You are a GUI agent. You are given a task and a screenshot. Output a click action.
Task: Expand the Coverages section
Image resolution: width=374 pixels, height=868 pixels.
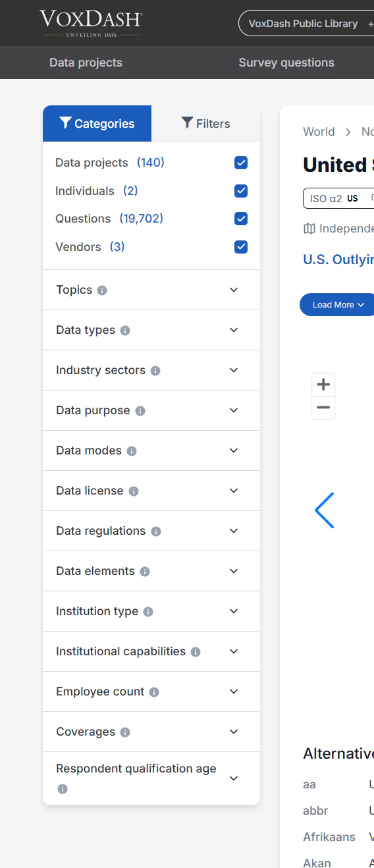click(x=151, y=732)
